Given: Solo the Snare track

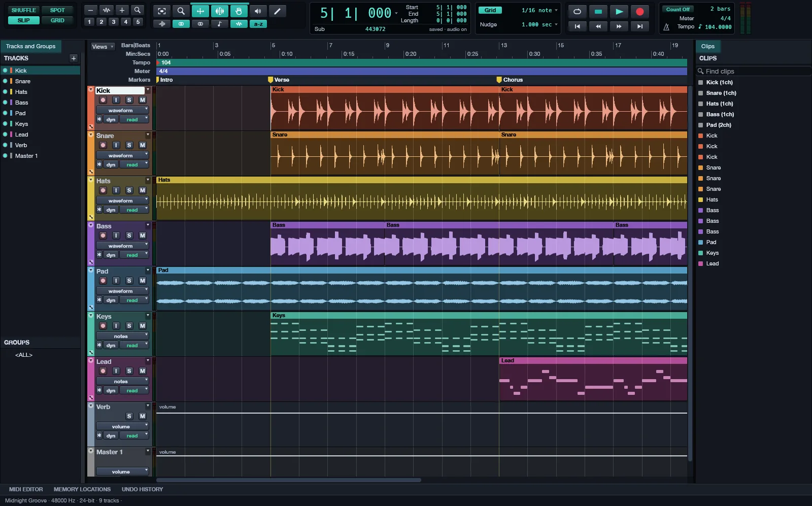Looking at the screenshot, I should [129, 145].
